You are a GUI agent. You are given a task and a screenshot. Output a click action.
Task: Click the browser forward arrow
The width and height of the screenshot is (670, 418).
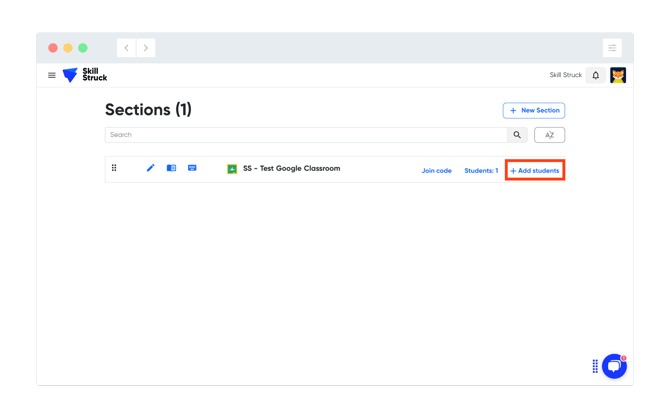tap(146, 48)
